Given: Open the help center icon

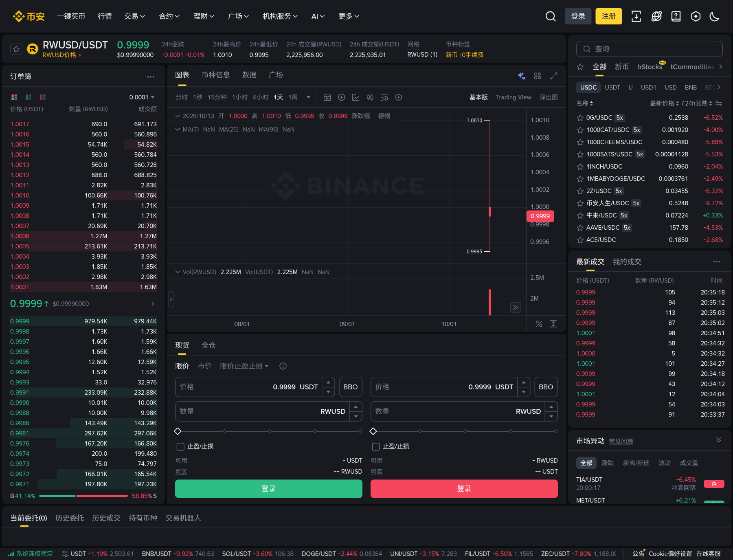Looking at the screenshot, I should 676,16.
